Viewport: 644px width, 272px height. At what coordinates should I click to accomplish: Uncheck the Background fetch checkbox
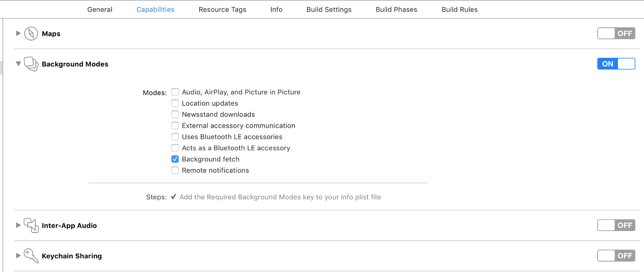175,159
